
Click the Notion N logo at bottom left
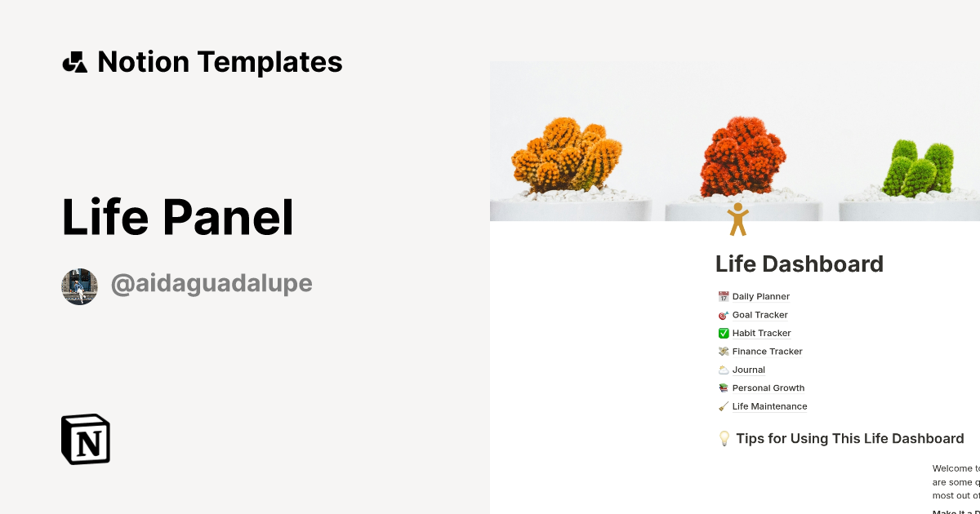coord(85,440)
